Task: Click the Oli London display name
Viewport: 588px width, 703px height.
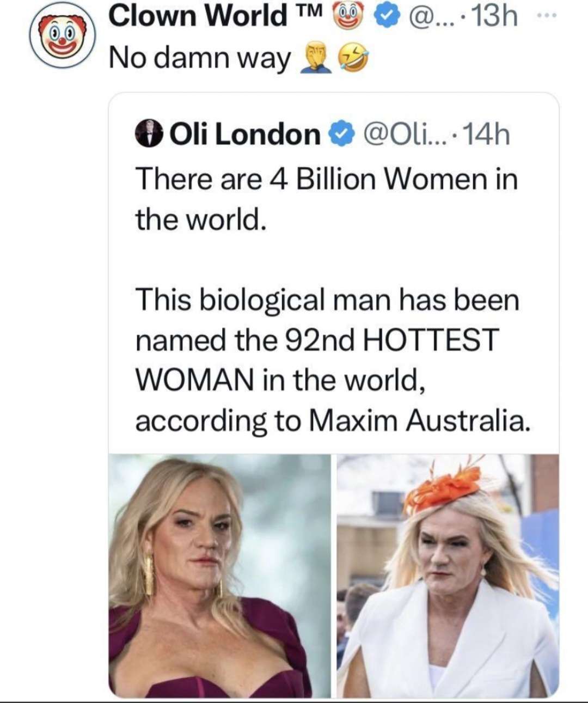Action: [246, 135]
